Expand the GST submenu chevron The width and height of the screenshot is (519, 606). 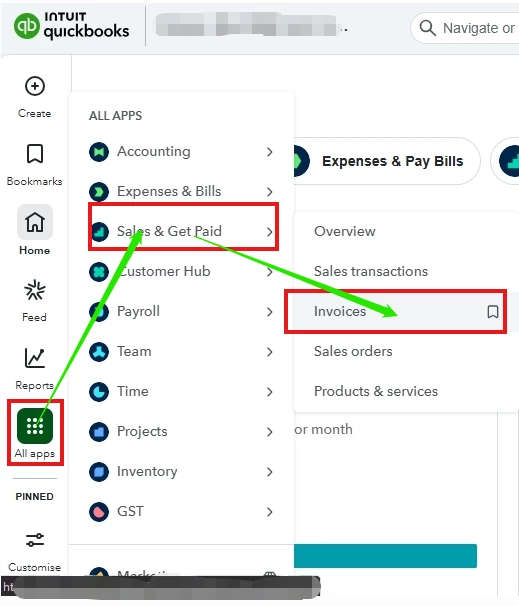pos(270,512)
